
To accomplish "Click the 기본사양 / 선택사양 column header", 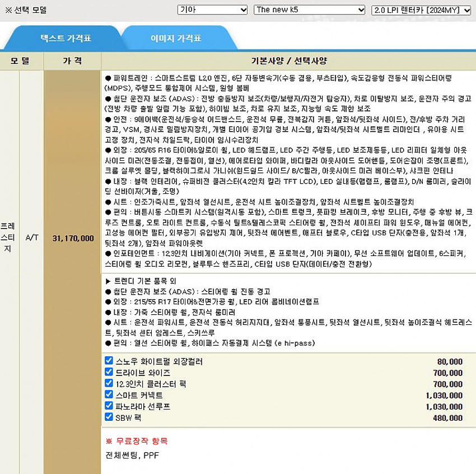I will pos(288,61).
